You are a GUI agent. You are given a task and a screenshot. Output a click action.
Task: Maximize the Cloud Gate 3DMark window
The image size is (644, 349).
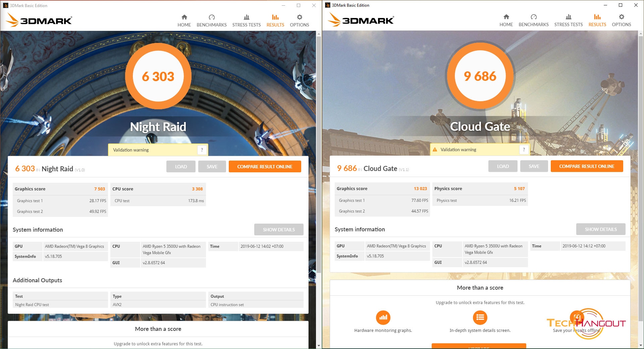(x=621, y=5)
